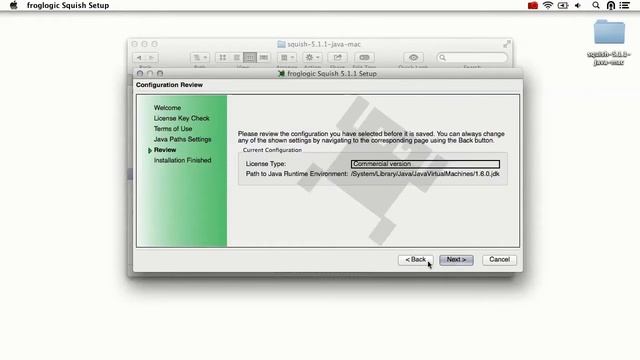Click the Configuration Review heading
This screenshot has height=360, width=640.
click(x=169, y=85)
